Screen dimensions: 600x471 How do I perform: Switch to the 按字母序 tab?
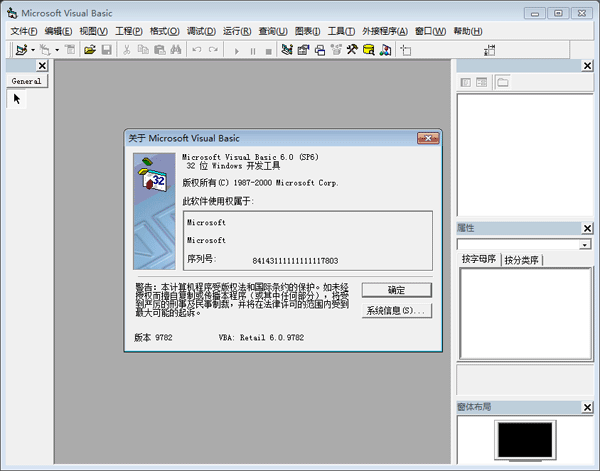(479, 259)
